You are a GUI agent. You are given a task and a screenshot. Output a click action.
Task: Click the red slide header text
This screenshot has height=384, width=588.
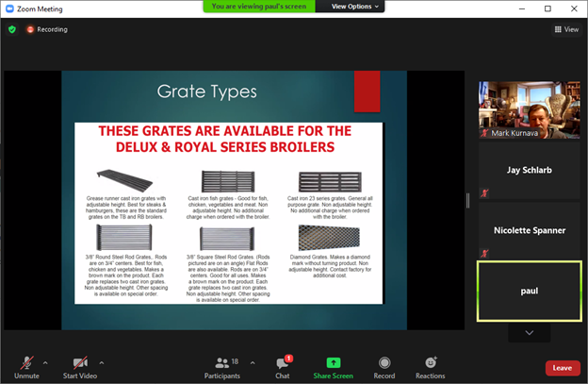[x=225, y=139]
